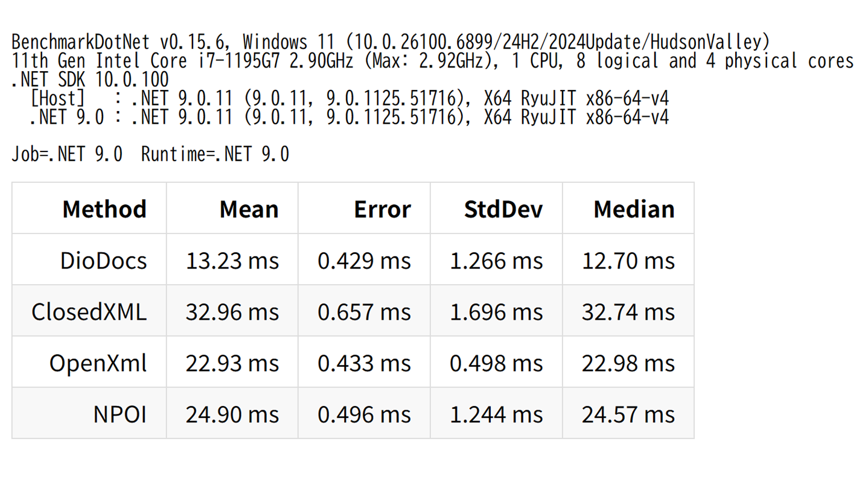
Task: Select the DioDocs method cell
Action: [x=103, y=260]
